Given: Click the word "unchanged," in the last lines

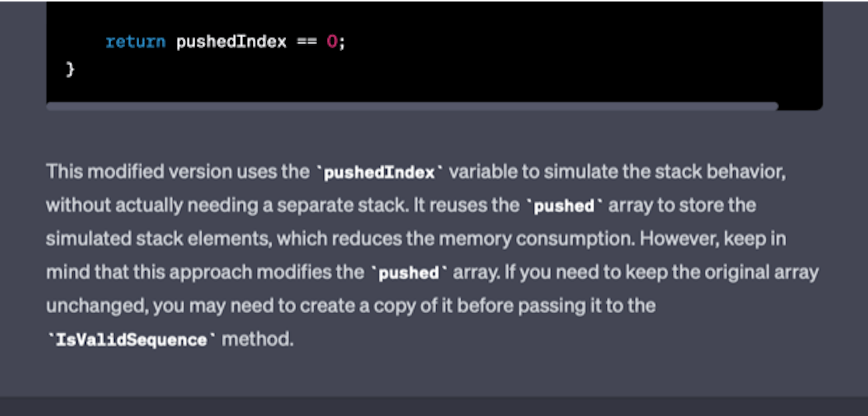Looking at the screenshot, I should pyautogui.click(x=97, y=306).
